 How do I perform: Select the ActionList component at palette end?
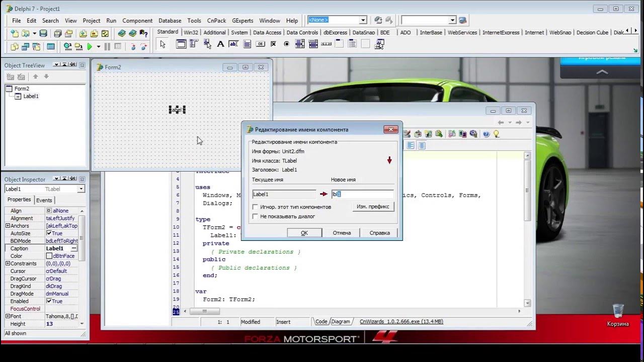click(x=379, y=44)
